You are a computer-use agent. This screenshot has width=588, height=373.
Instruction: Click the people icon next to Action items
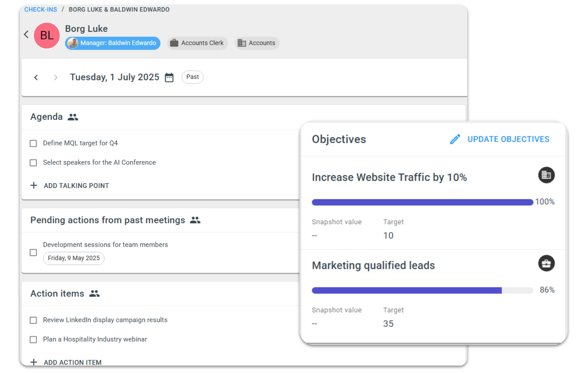pos(94,294)
